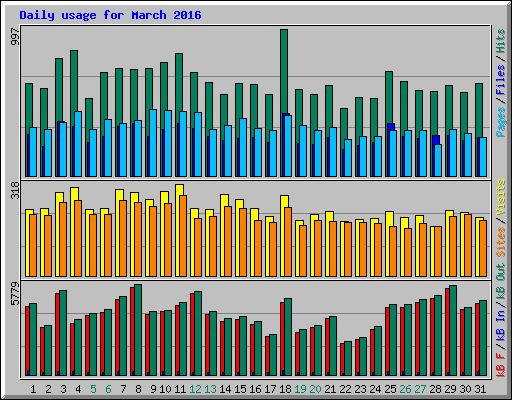Click day label 9 on the x-axis

[153, 389]
